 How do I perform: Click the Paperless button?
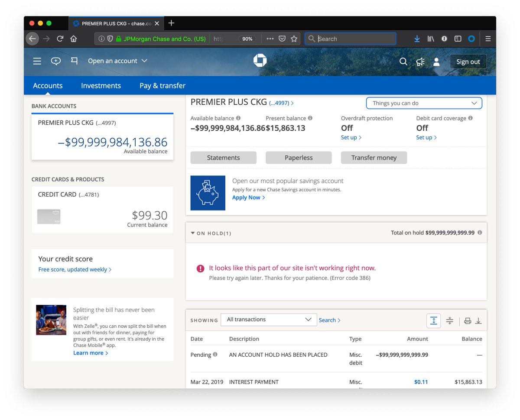(x=299, y=158)
